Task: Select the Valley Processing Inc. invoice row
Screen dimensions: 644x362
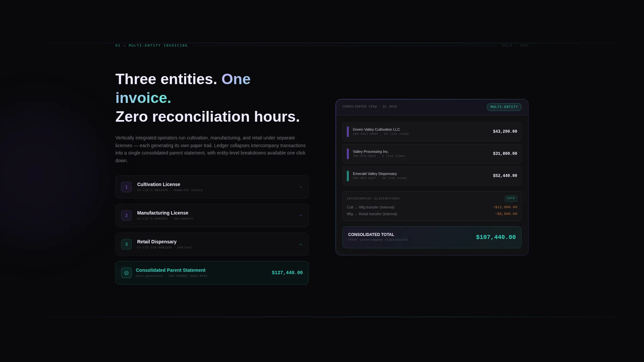Action: pyautogui.click(x=432, y=154)
